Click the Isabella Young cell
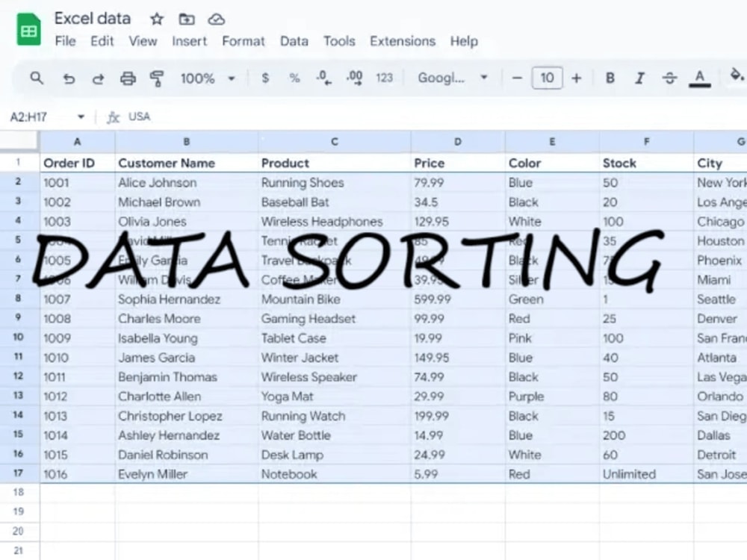The width and height of the screenshot is (747, 560). coord(187,338)
